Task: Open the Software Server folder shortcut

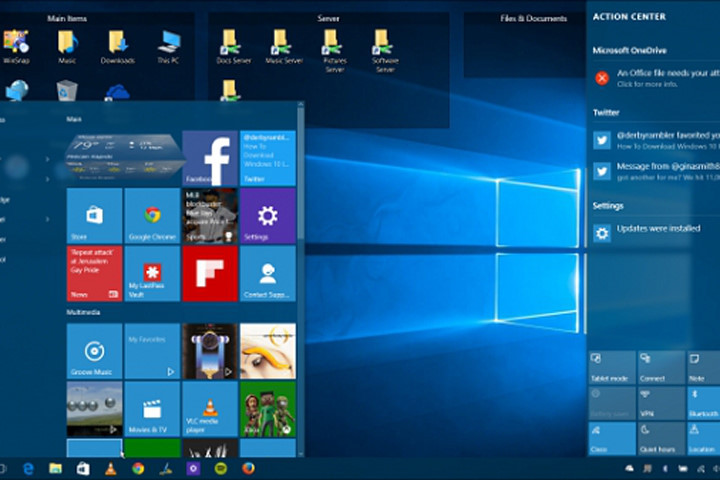Action: point(385,51)
